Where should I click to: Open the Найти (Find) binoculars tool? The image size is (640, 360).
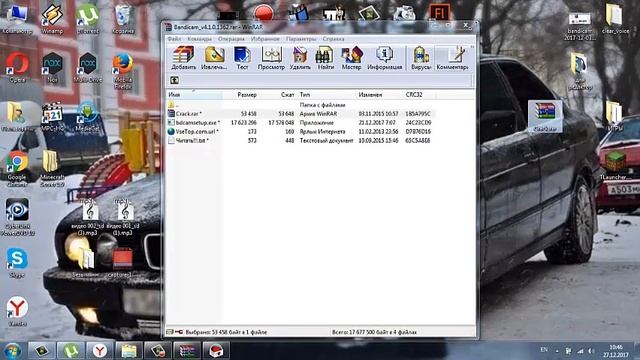325,58
